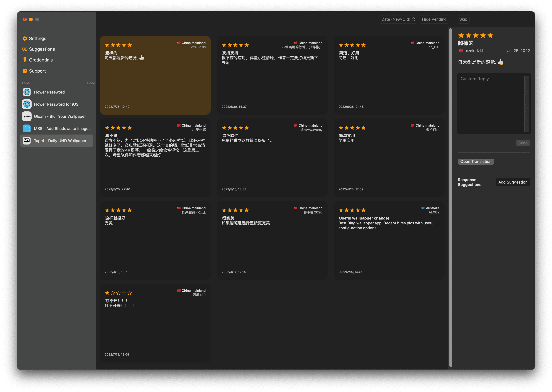The height and width of the screenshot is (392, 552).
Task: Click the Credentials key icon
Action: coord(25,60)
